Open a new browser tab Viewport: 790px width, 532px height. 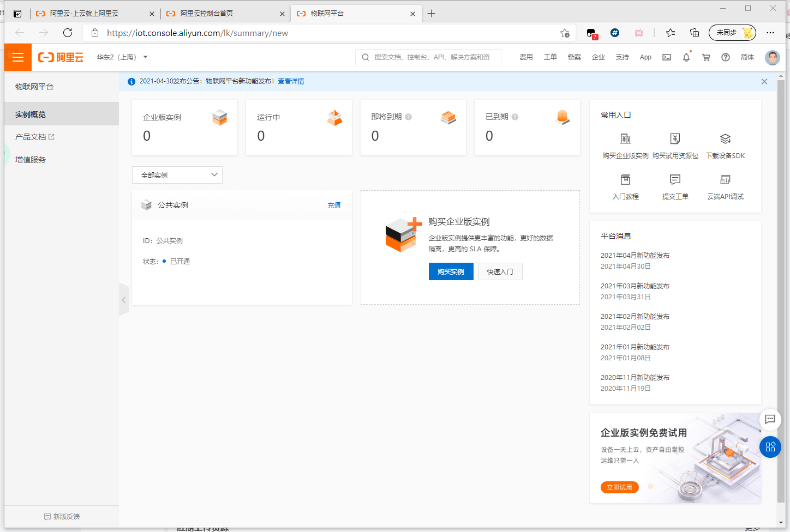coord(432,14)
